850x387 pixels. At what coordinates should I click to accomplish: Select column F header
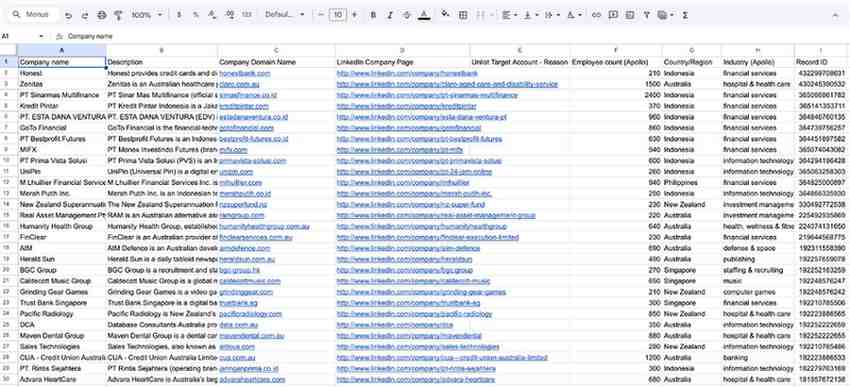point(616,51)
